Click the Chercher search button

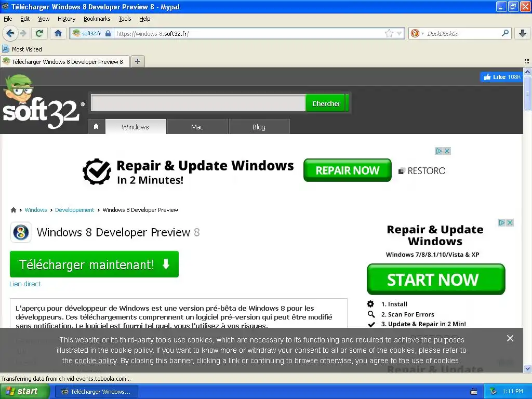pyautogui.click(x=326, y=103)
